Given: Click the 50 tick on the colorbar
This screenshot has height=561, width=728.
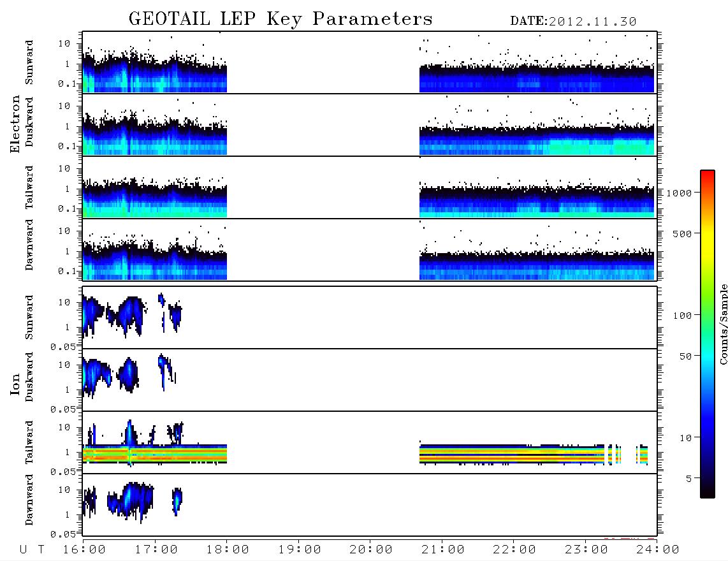Looking at the screenshot, I should click(685, 356).
